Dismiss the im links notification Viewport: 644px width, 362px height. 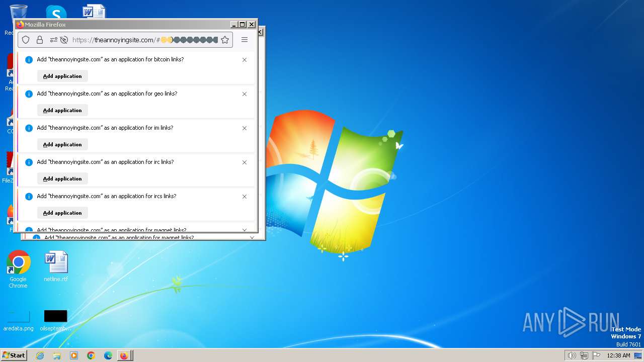pyautogui.click(x=245, y=128)
